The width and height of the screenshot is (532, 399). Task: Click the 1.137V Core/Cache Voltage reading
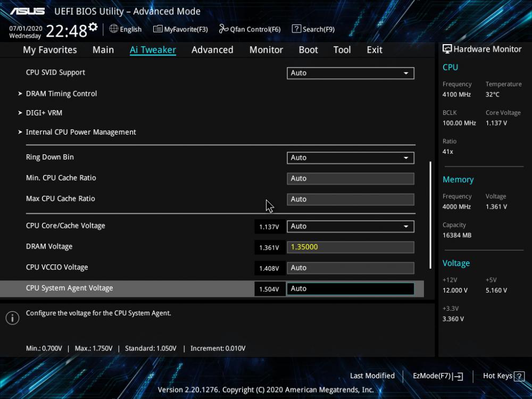(x=269, y=227)
